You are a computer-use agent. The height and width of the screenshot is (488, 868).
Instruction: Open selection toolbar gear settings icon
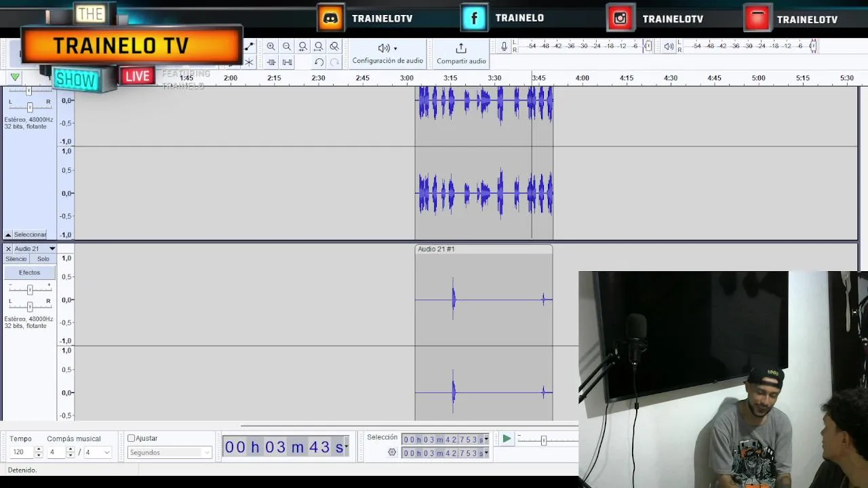point(392,452)
